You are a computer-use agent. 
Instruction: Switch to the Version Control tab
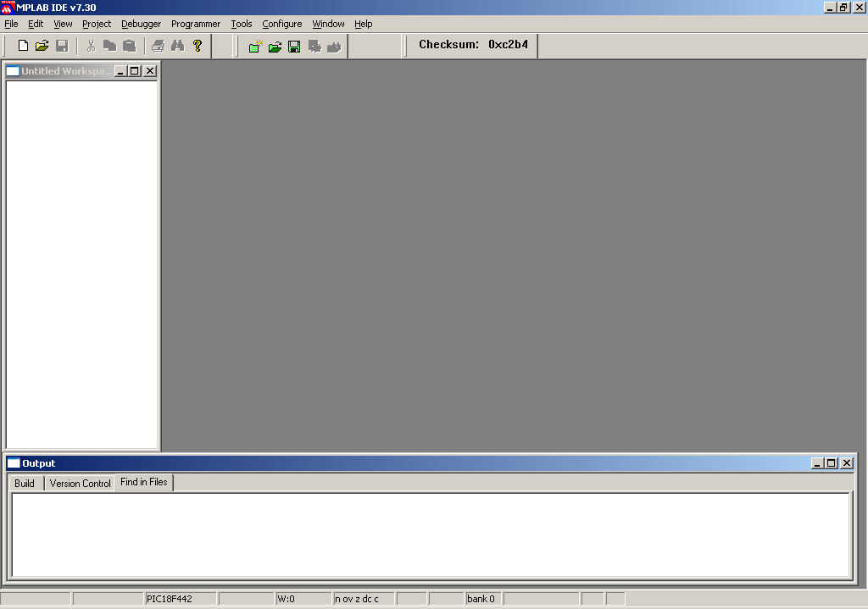[81, 484]
